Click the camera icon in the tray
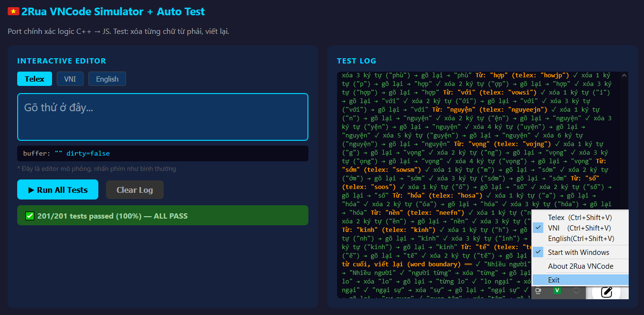Screen dimensions: 644x315 [538, 290]
